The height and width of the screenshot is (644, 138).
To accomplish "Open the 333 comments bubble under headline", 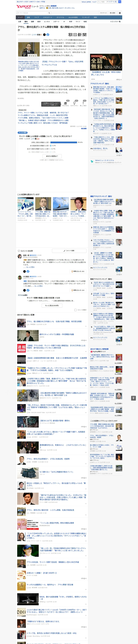I will 34,35.
